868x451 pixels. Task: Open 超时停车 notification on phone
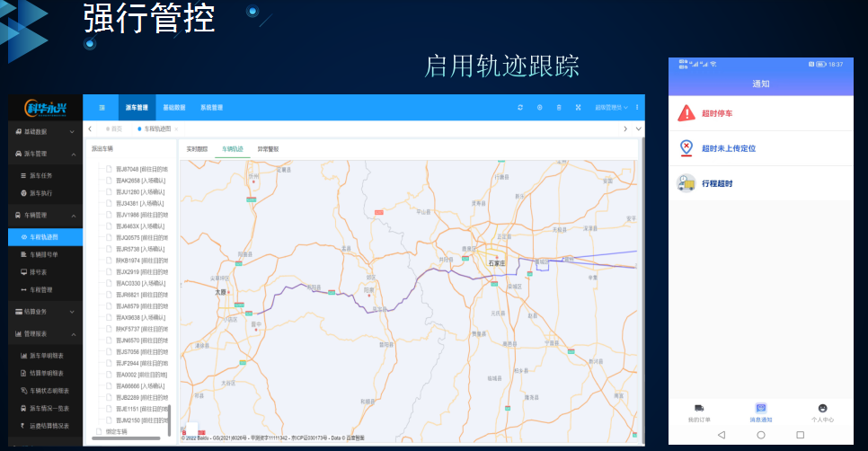point(760,113)
